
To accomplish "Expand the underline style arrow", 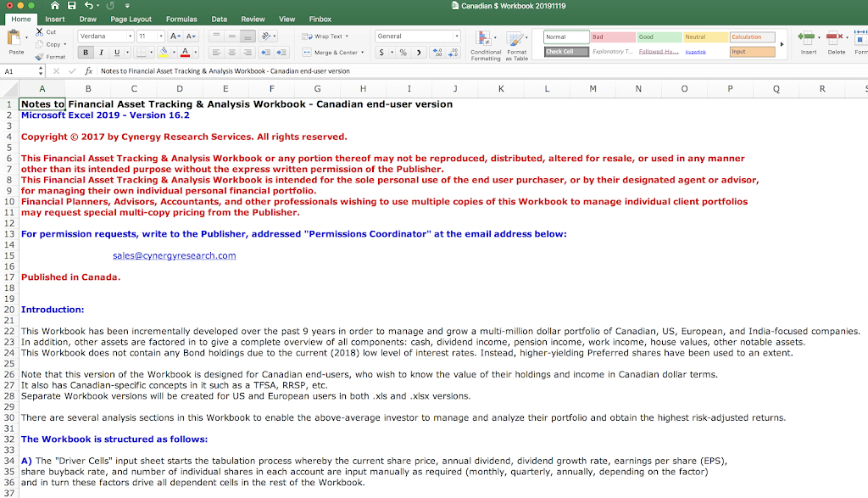I will 127,53.
